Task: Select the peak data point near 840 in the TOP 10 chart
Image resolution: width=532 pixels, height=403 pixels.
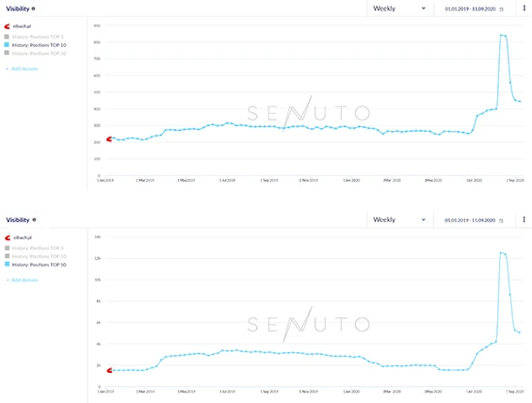Action: [501, 35]
